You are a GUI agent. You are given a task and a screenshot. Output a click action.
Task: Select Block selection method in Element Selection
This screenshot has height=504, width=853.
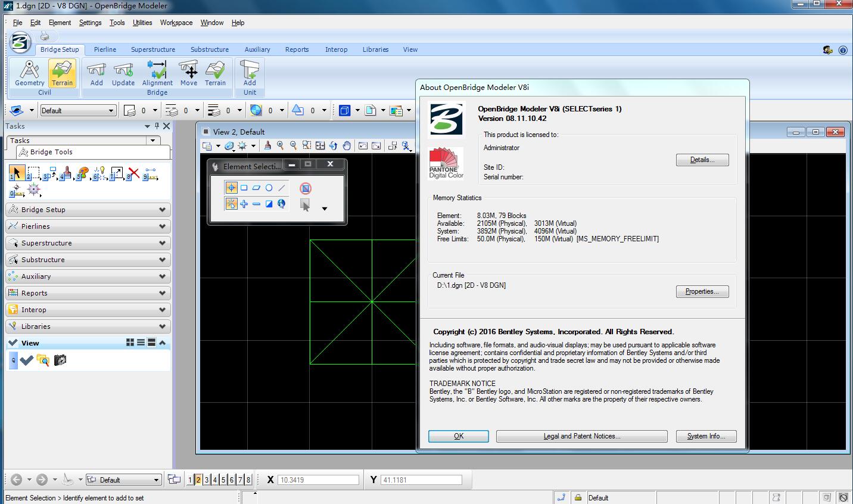pyautogui.click(x=244, y=188)
